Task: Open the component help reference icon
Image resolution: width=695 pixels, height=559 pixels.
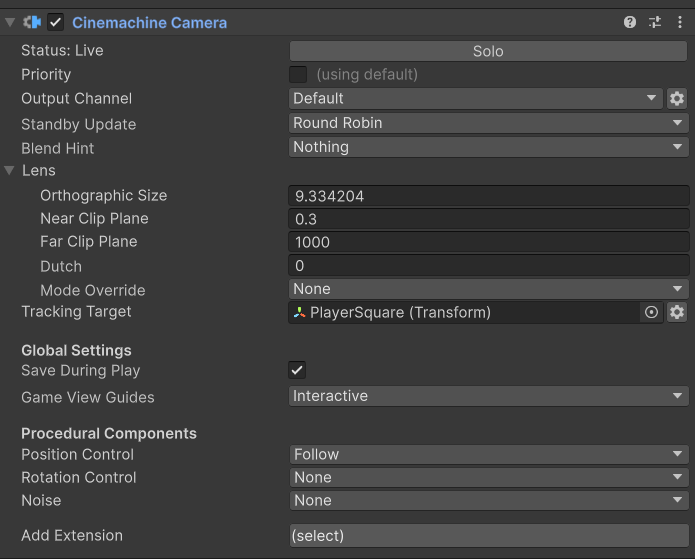Action: coord(630,22)
